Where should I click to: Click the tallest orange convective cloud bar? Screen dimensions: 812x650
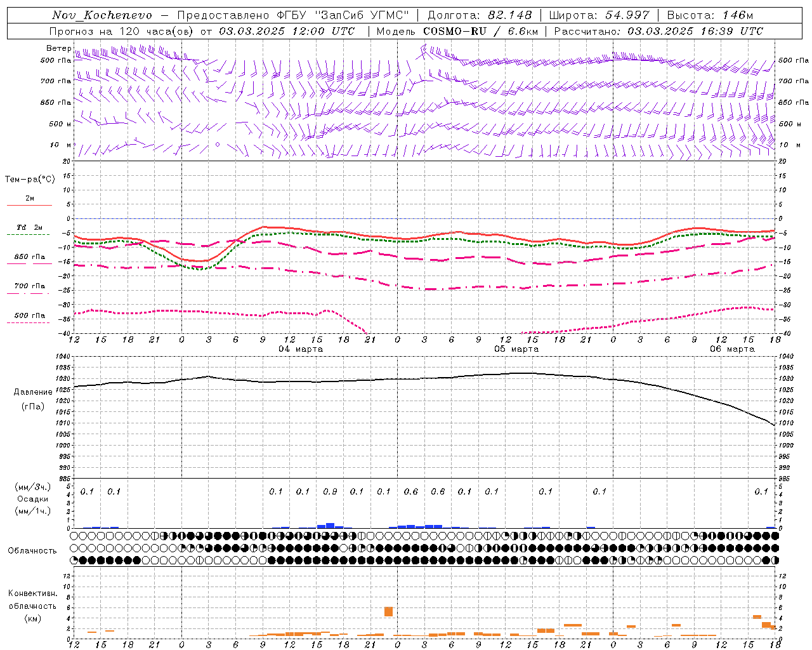388,612
